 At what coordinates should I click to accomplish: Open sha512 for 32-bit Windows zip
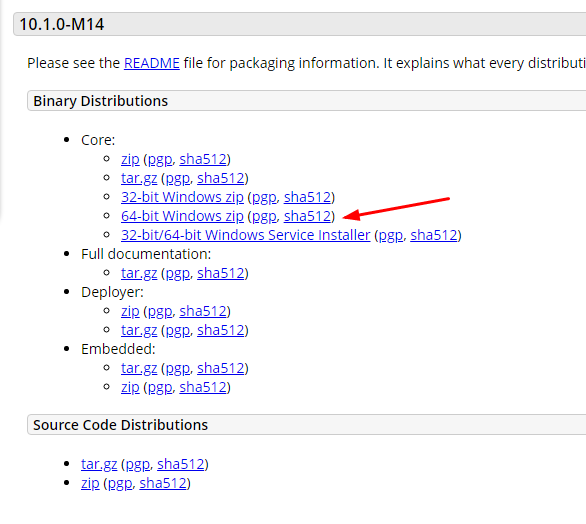[x=308, y=197]
